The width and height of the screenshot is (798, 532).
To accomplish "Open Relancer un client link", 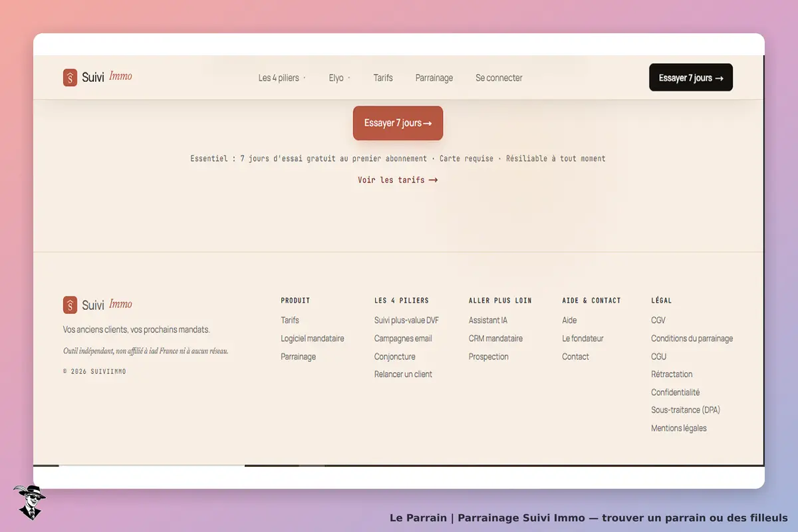I will pos(403,374).
